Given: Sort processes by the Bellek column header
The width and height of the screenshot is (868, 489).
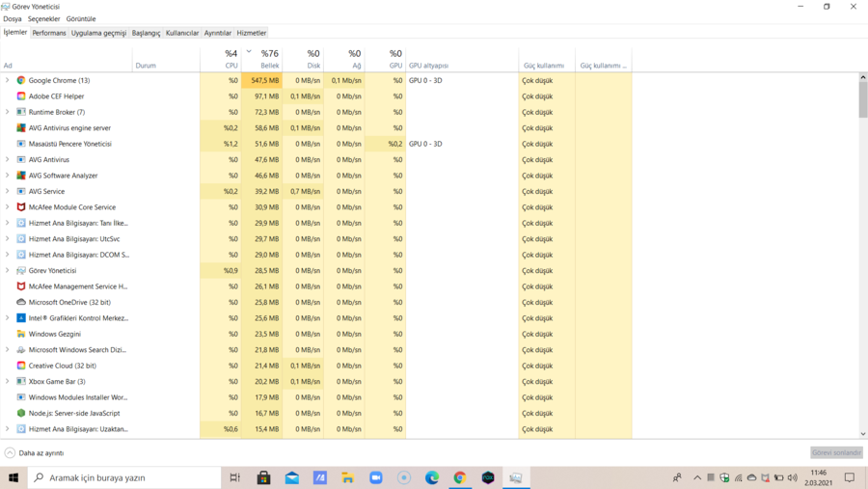Looking at the screenshot, I should point(262,59).
